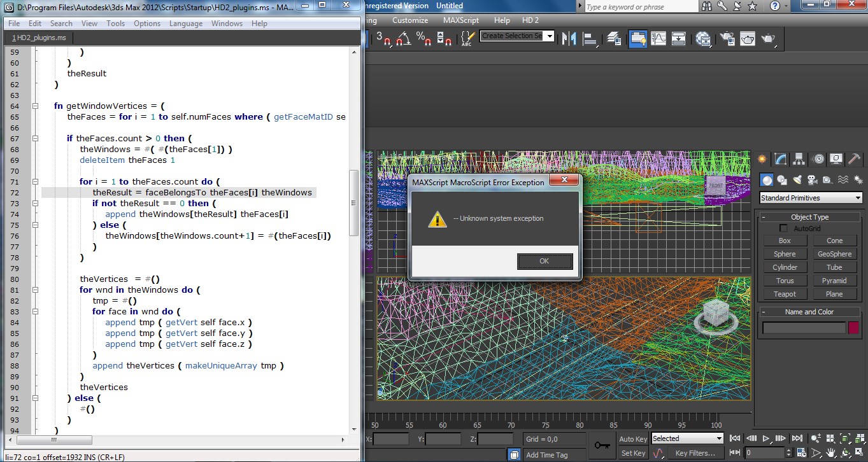Switch to the Modify panel tab
868x462 pixels.
[780, 159]
